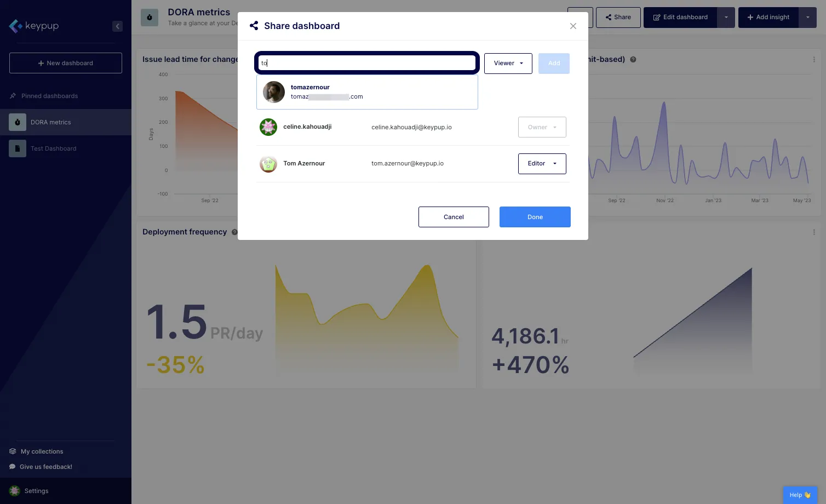Select Test Dashboard in the sidebar
The image size is (826, 504).
coord(53,148)
